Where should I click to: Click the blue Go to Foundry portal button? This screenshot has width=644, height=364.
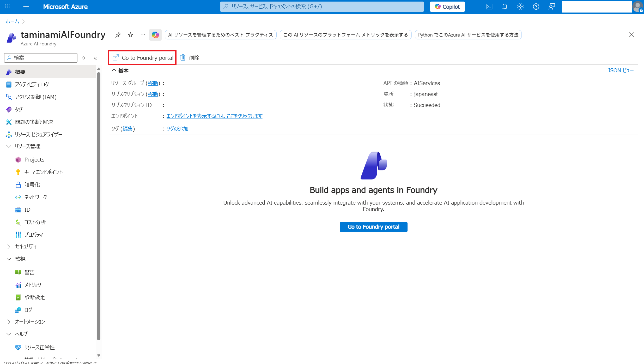pyautogui.click(x=373, y=227)
